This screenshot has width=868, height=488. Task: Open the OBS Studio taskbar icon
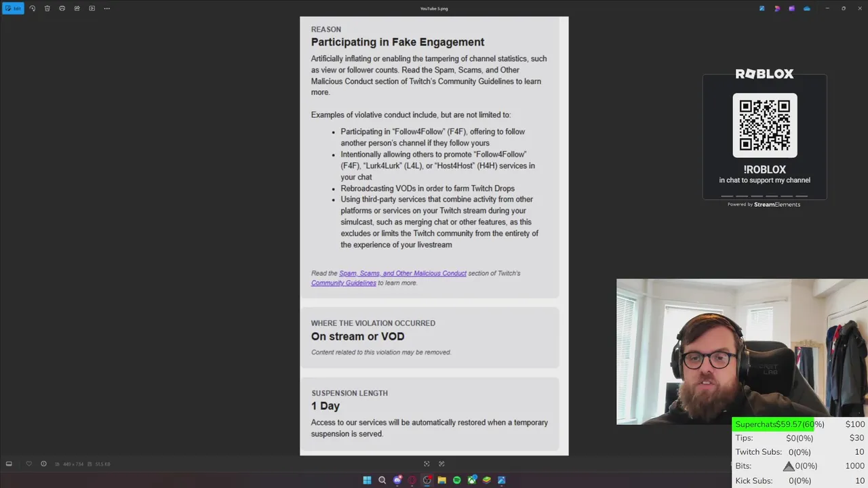tap(427, 480)
